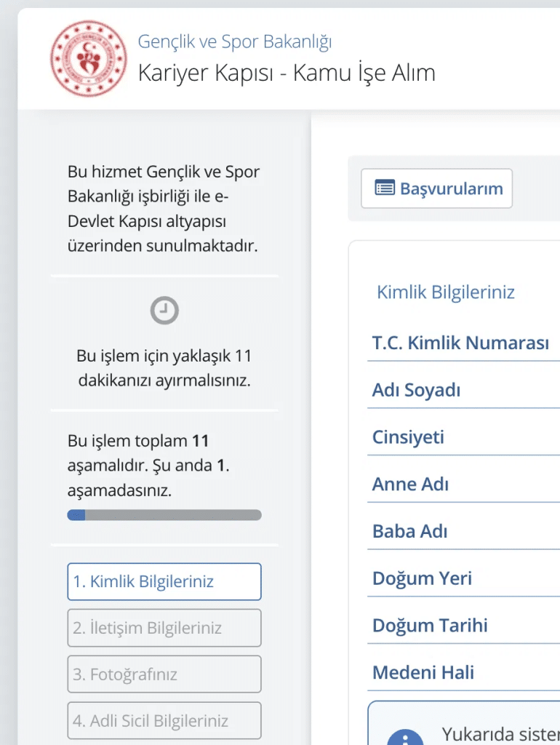
Task: Click the 'Bu işlem toplam 11 aşamalıdır' text
Action: tap(148, 465)
